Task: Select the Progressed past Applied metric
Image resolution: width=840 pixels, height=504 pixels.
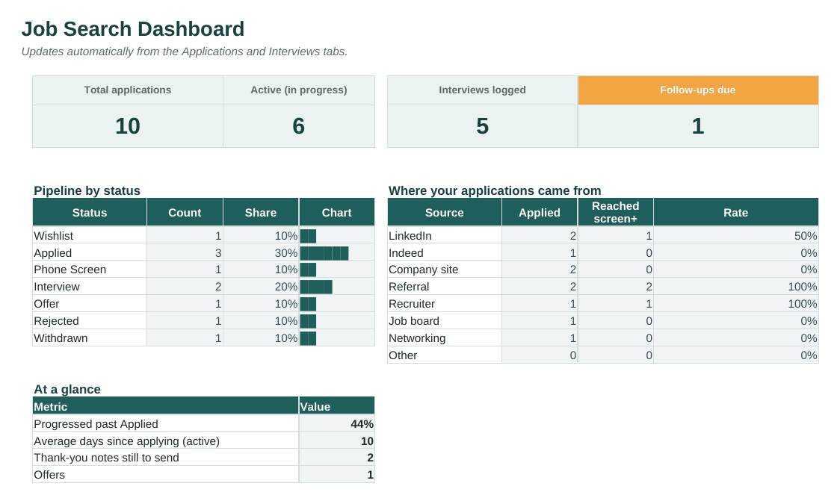Action: tap(166, 424)
